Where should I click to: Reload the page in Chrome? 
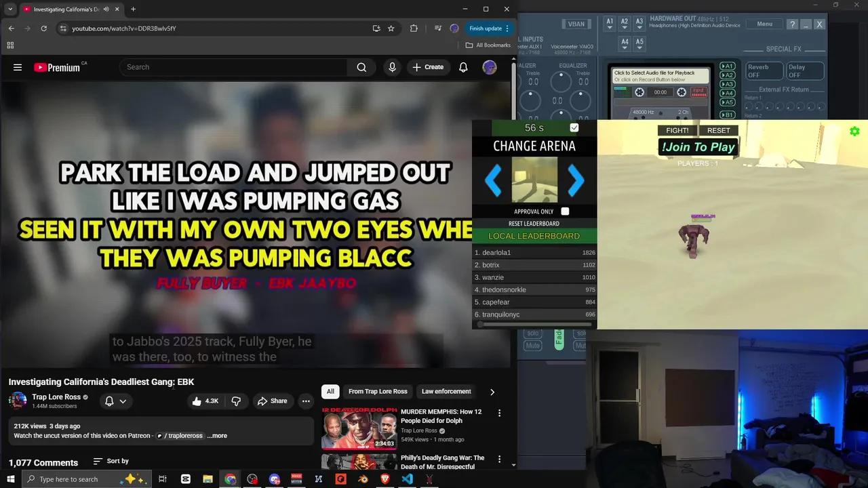click(x=44, y=28)
